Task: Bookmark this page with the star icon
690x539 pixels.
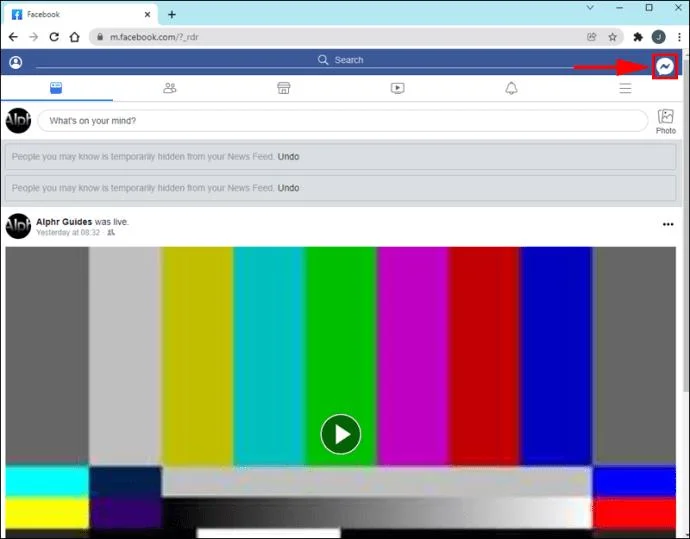Action: tap(613, 37)
